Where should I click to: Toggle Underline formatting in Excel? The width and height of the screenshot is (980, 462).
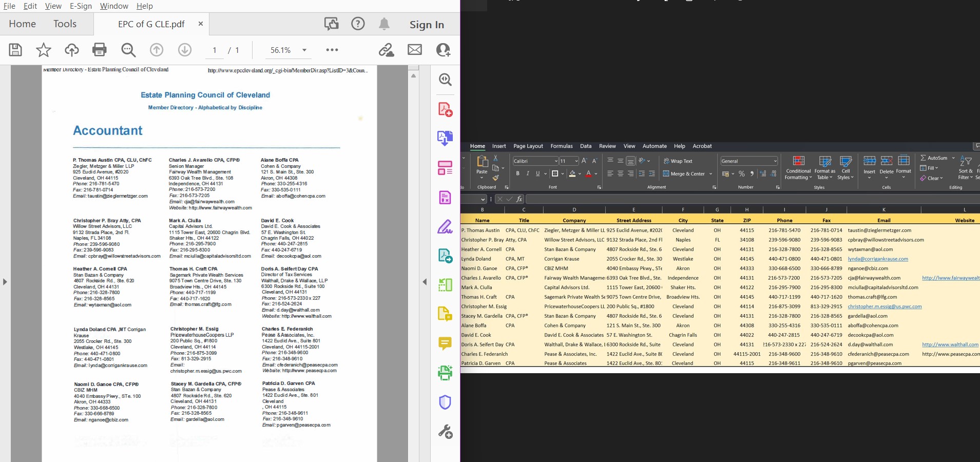pos(537,174)
